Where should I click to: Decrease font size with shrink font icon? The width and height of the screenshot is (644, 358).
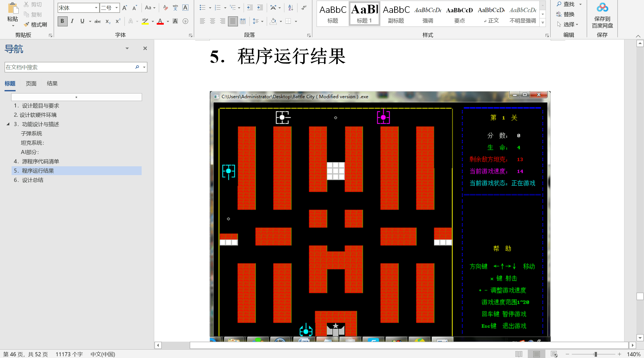coord(135,8)
